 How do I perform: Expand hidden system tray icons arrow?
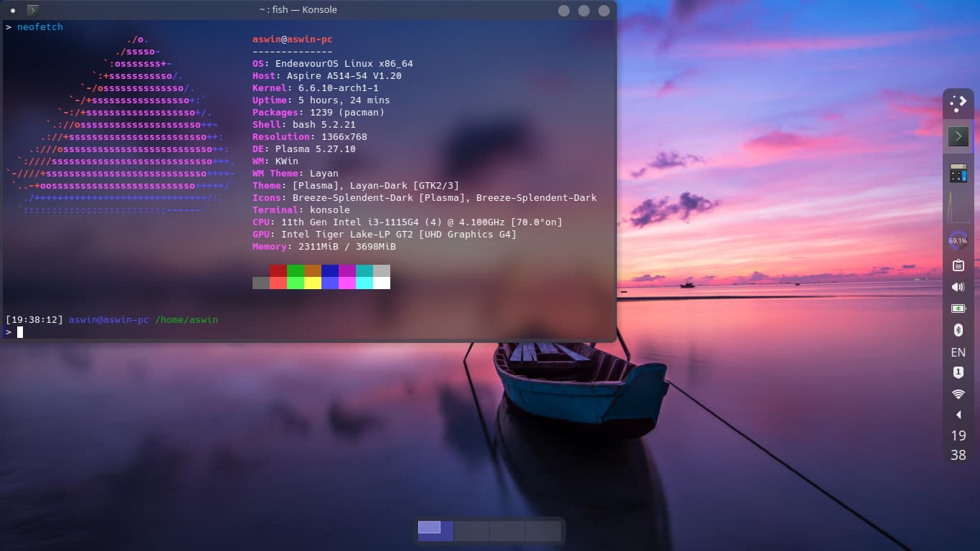click(x=958, y=415)
